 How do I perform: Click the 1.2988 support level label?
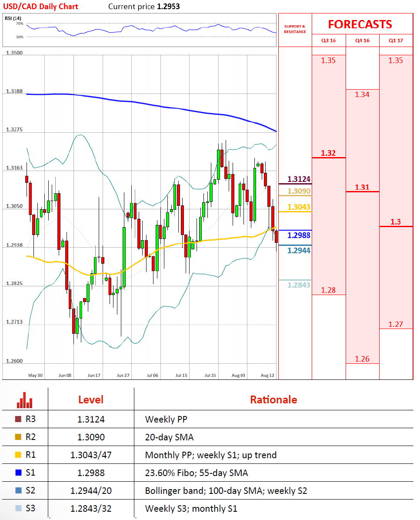click(x=299, y=235)
